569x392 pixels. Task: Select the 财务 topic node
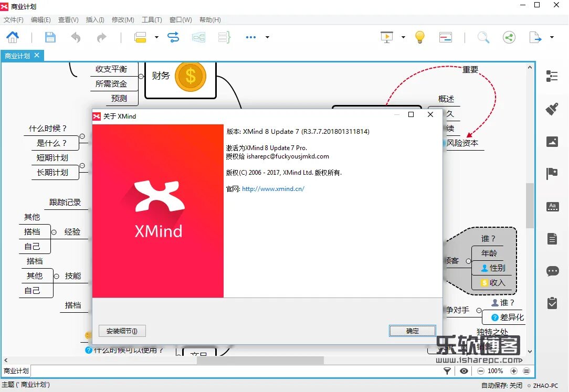pos(181,80)
